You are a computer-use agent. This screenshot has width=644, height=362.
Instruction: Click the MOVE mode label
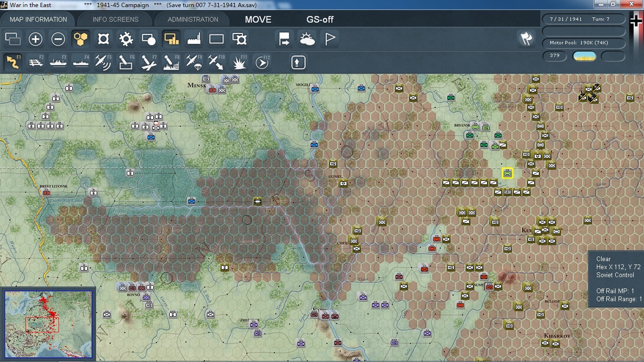pos(258,19)
